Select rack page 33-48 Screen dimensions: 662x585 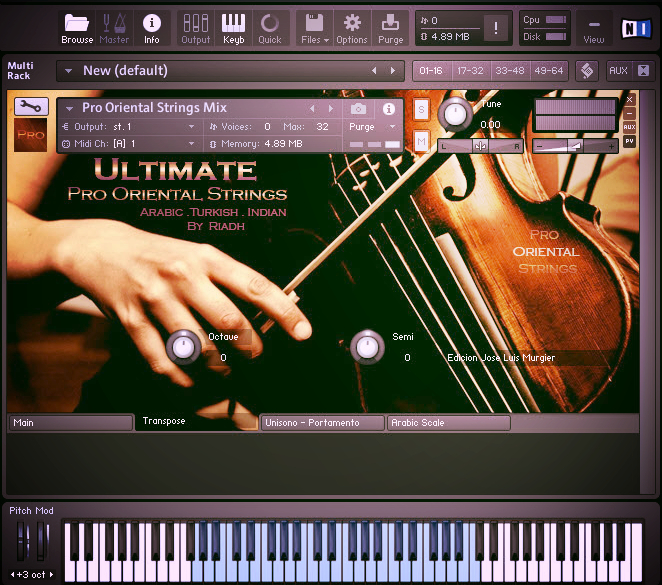[x=510, y=71]
